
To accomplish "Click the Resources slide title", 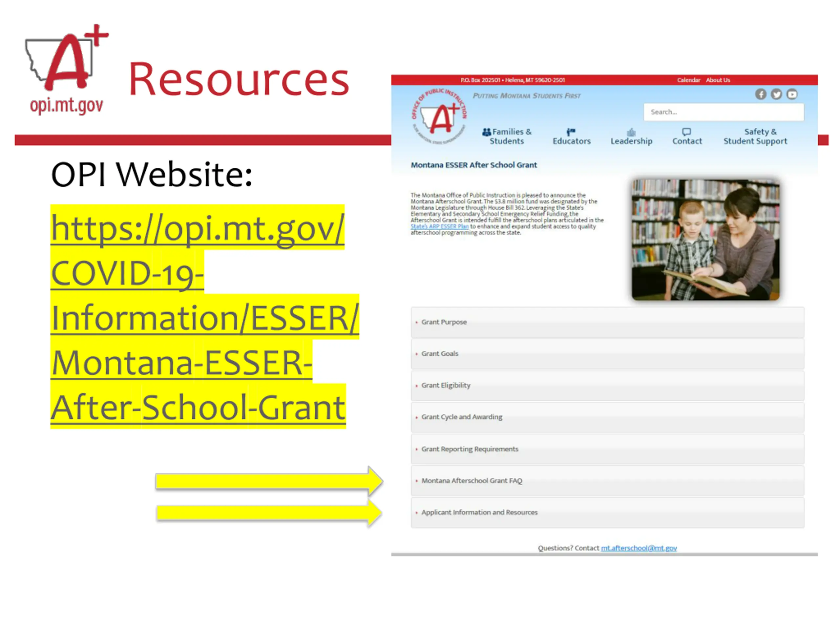I will 239,79.
